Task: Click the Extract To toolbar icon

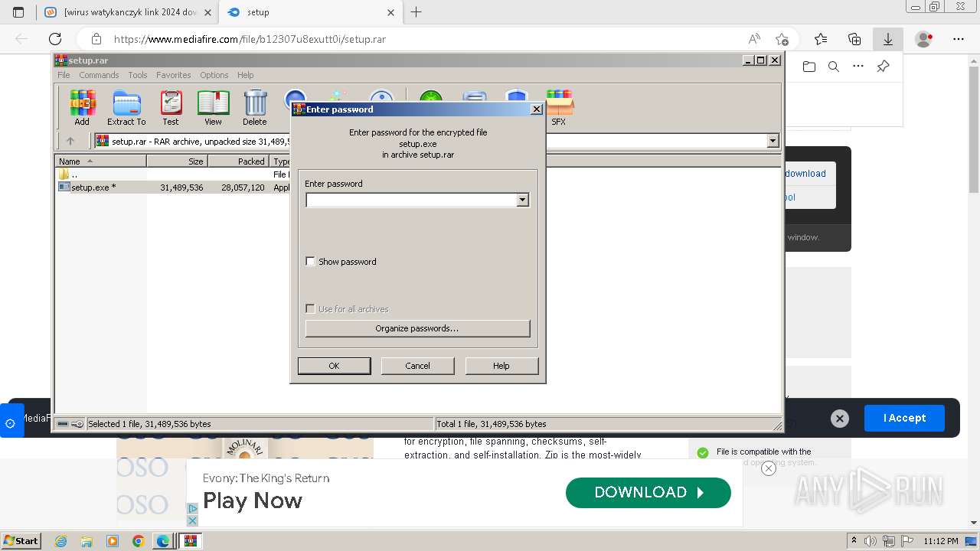Action: [126, 107]
